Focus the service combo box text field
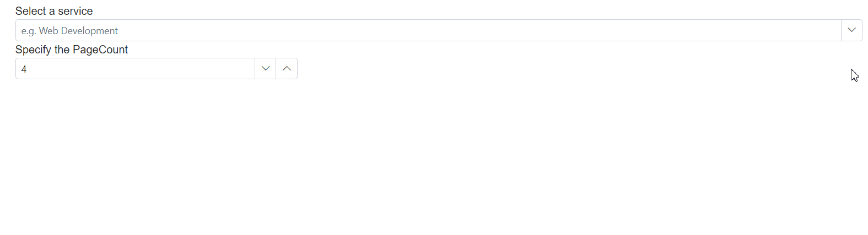The height and width of the screenshot is (235, 868). coord(428,30)
